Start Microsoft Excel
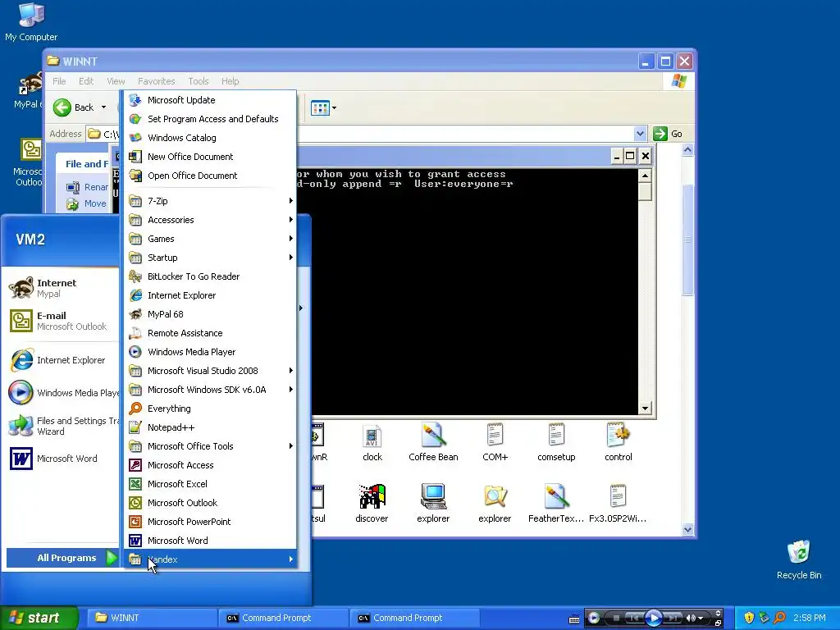The width and height of the screenshot is (840, 630). click(x=211, y=484)
